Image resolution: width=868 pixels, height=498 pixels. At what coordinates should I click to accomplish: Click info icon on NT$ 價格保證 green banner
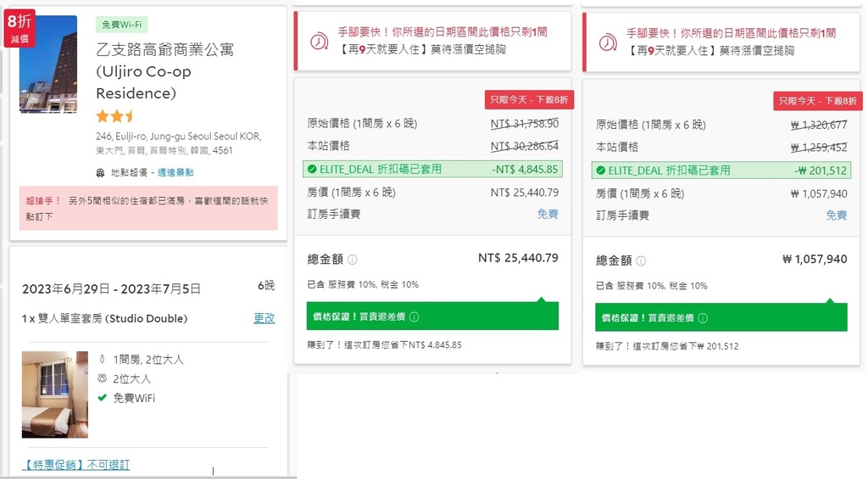tap(414, 317)
